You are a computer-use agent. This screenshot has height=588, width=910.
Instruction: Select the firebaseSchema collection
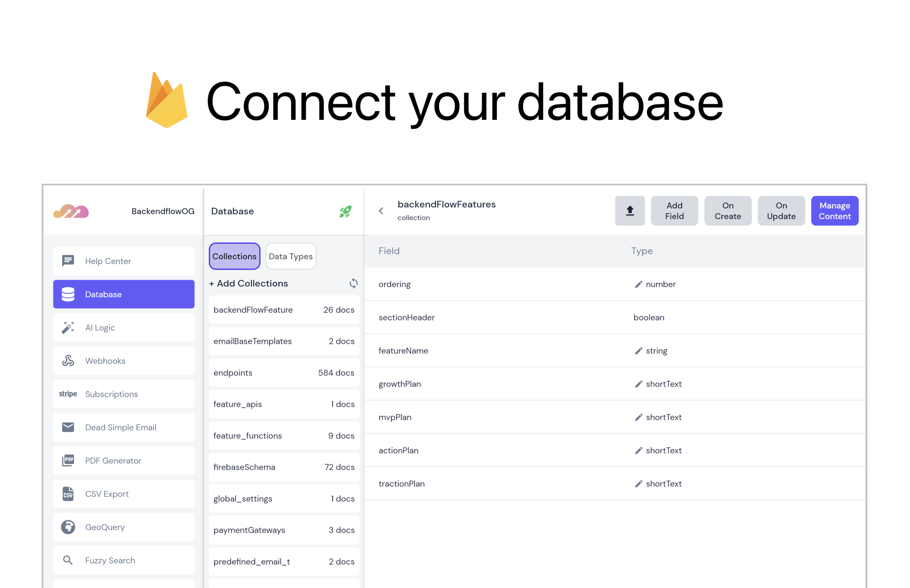coord(284,467)
